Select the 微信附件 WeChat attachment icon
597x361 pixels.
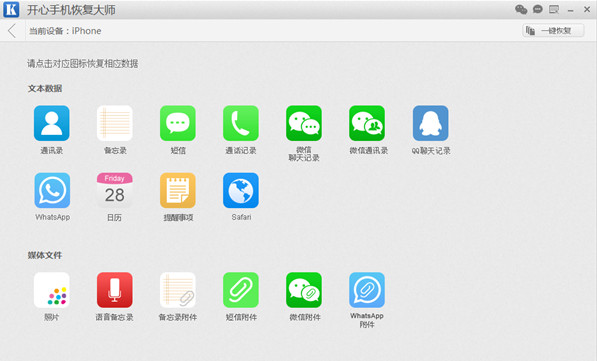click(x=304, y=290)
